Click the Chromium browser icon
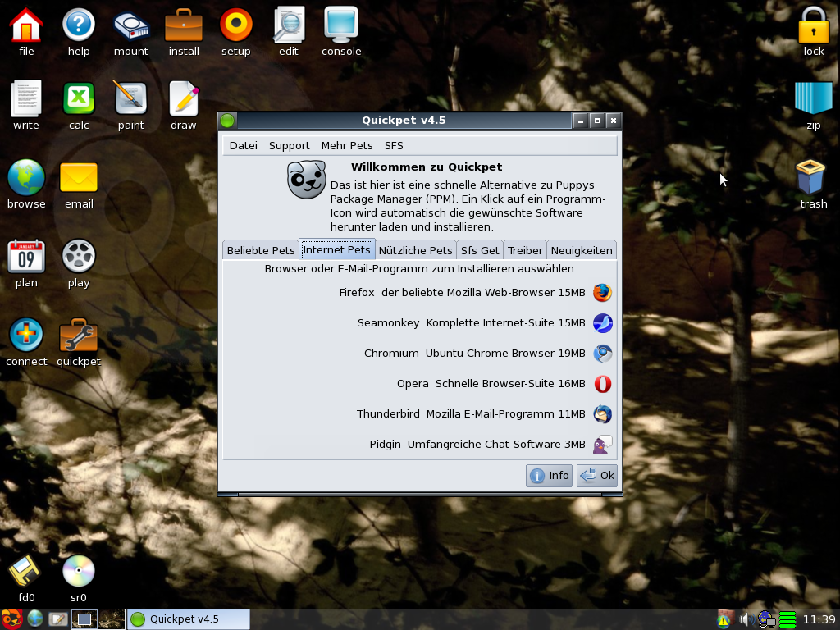840x630 pixels. (602, 354)
